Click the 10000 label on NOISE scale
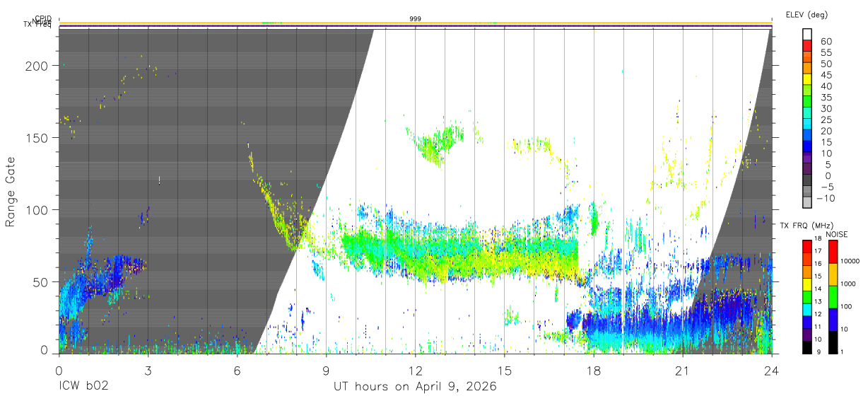The width and height of the screenshot is (868, 401). pos(850,262)
